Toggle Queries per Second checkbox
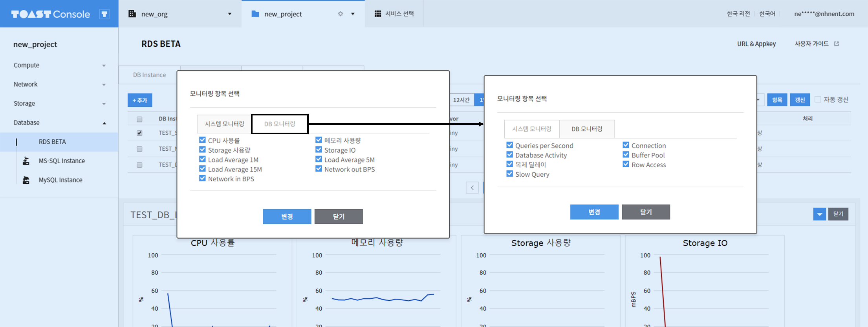 (x=509, y=145)
